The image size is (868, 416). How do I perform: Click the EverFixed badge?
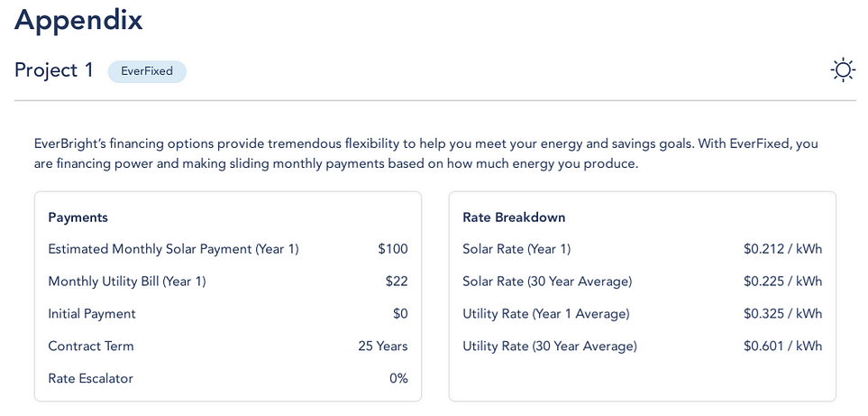click(x=147, y=71)
